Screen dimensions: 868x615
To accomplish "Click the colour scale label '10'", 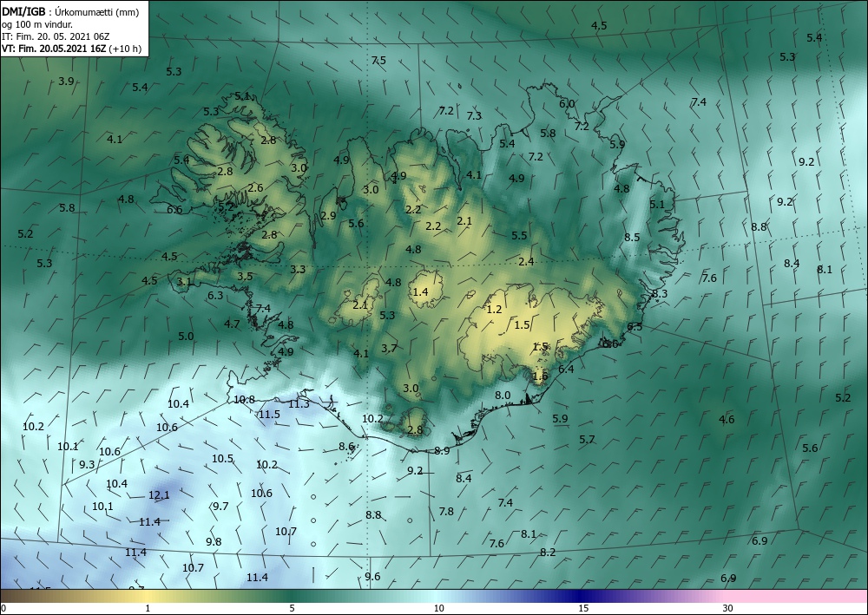I will (x=438, y=608).
